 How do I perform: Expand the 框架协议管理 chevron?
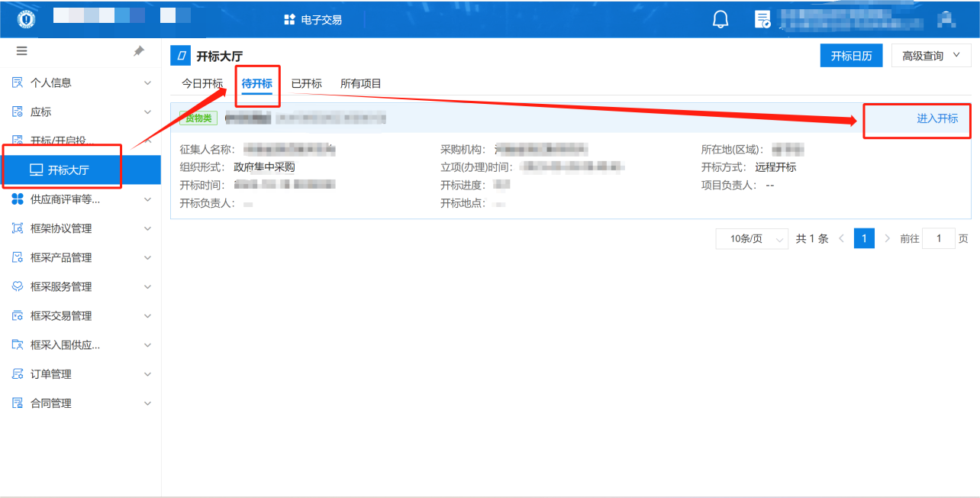click(x=147, y=228)
